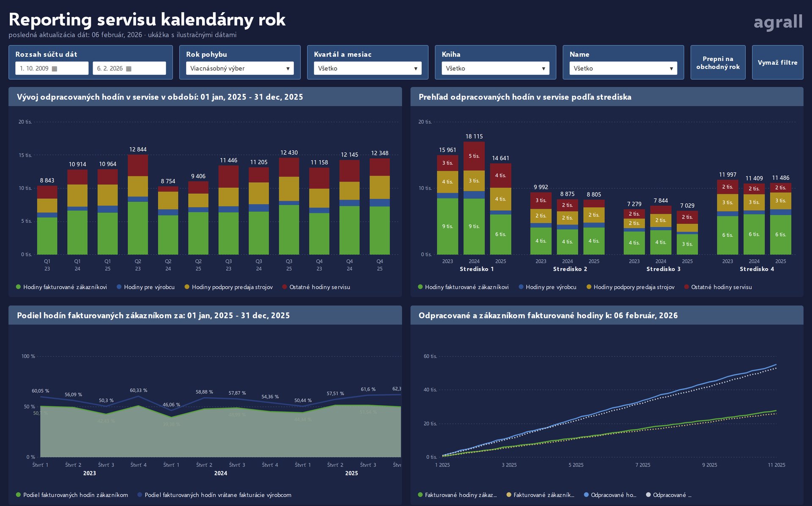This screenshot has height=506, width=812.
Task: Toggle Hodiny pre výrobcu legend in stredisko chart
Action: pyautogui.click(x=547, y=287)
